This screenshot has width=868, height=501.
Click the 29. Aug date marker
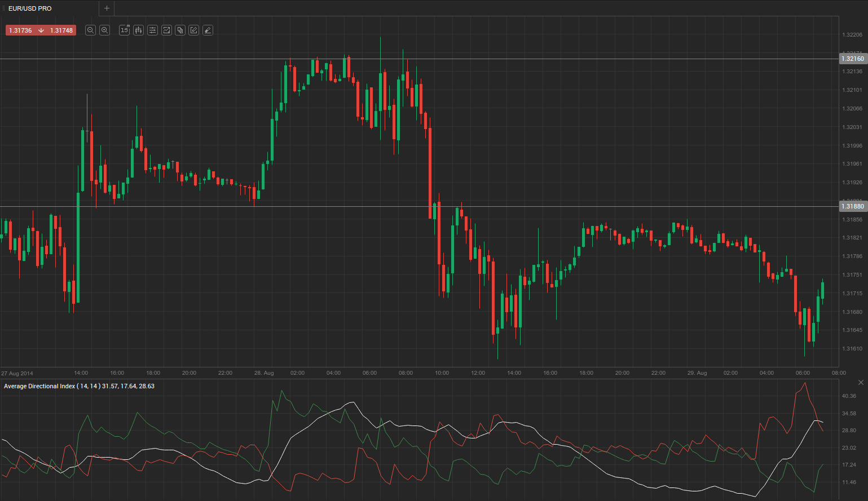[697, 373]
